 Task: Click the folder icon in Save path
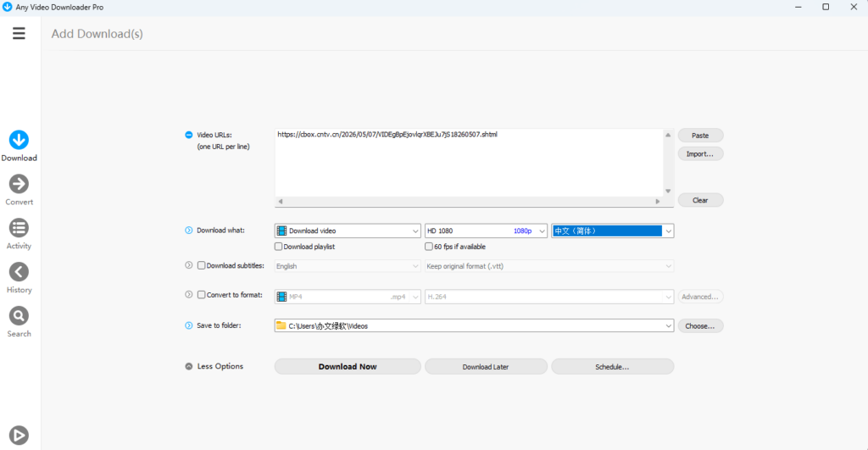[281, 326]
